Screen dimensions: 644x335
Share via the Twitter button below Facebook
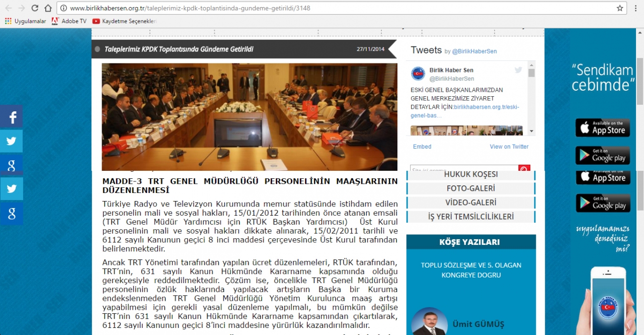(12, 141)
